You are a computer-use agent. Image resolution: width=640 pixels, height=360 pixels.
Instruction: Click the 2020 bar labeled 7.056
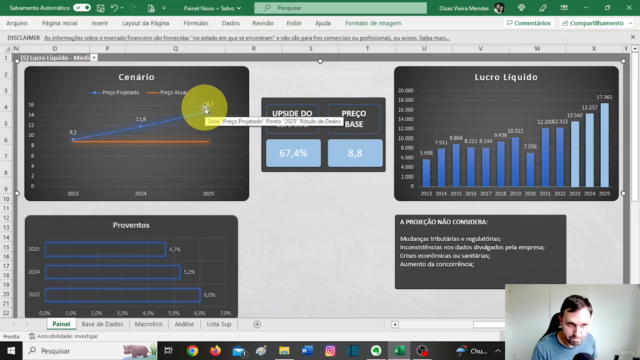(x=530, y=170)
